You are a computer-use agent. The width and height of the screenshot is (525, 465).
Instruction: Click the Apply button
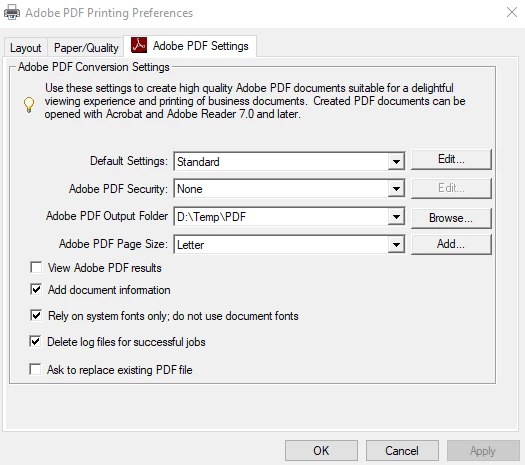coord(483,451)
